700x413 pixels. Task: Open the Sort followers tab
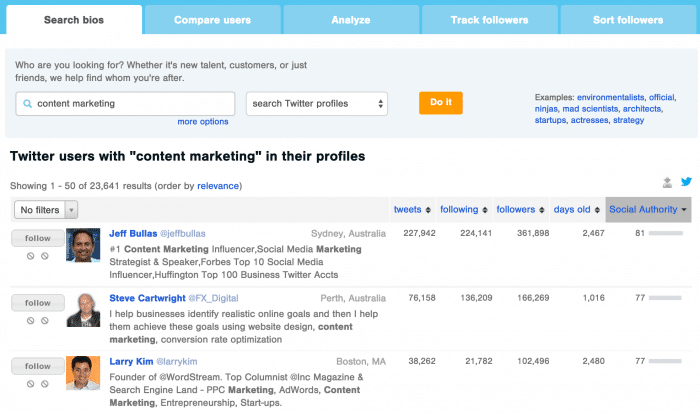tap(628, 20)
